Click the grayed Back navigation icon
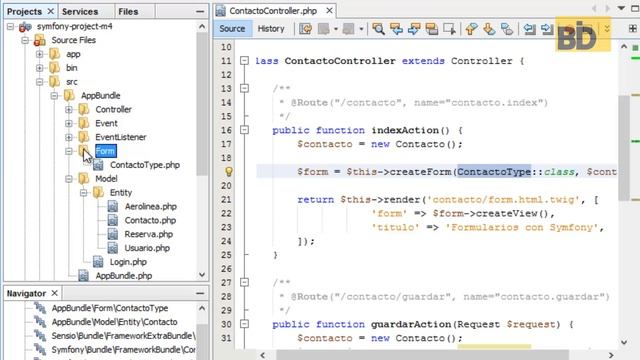 324,29
